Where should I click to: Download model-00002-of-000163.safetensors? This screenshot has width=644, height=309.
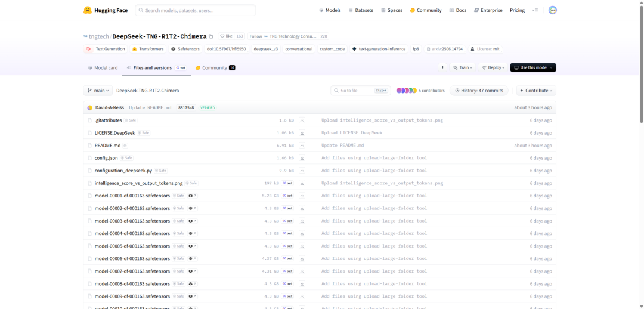click(302, 208)
